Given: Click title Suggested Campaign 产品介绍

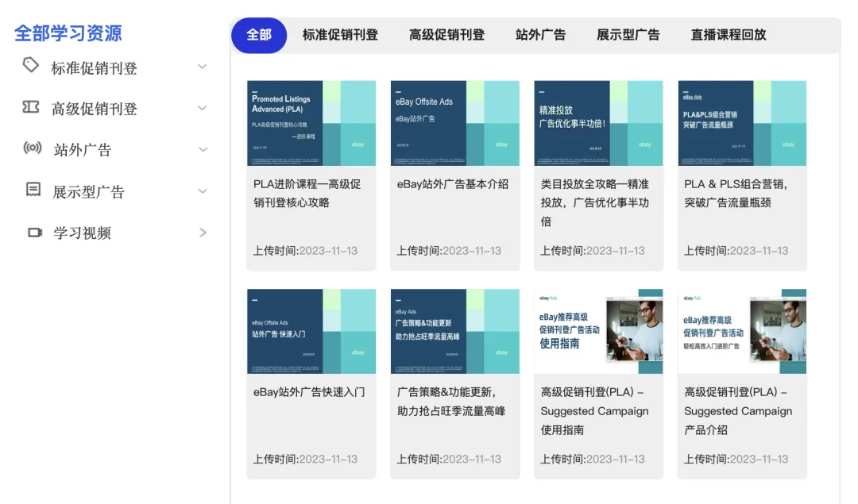Looking at the screenshot, I should (738, 411).
